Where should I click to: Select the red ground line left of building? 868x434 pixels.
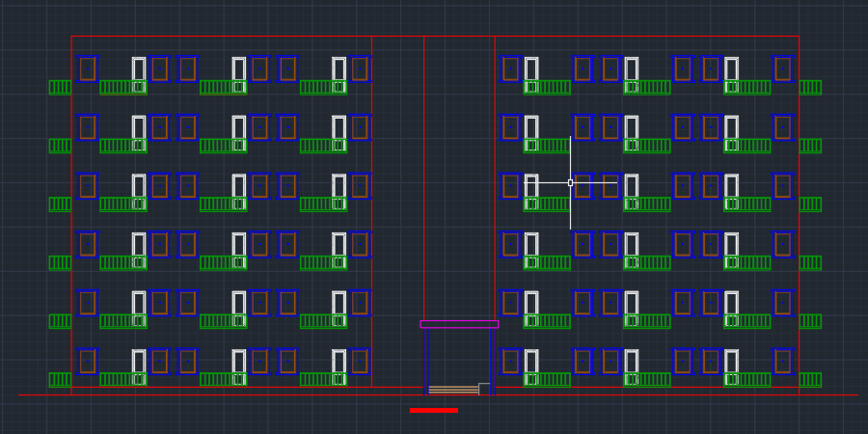43,394
